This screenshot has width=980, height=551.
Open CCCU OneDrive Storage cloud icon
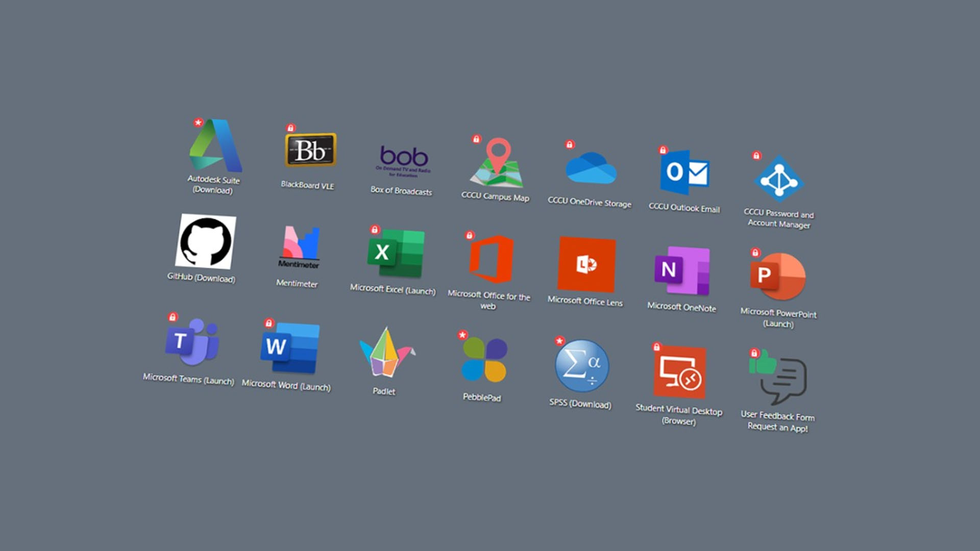(591, 168)
